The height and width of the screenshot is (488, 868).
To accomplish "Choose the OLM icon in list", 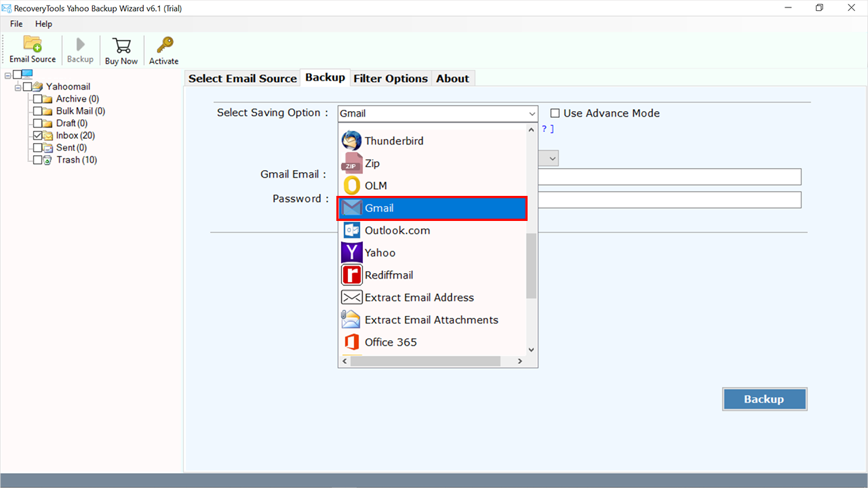I will coord(351,186).
